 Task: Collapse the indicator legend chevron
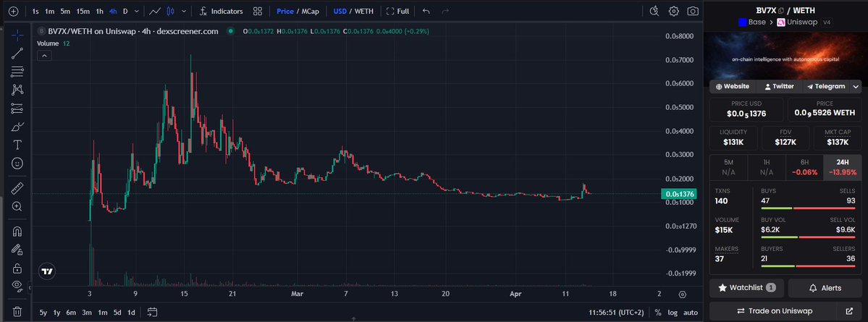[44, 55]
